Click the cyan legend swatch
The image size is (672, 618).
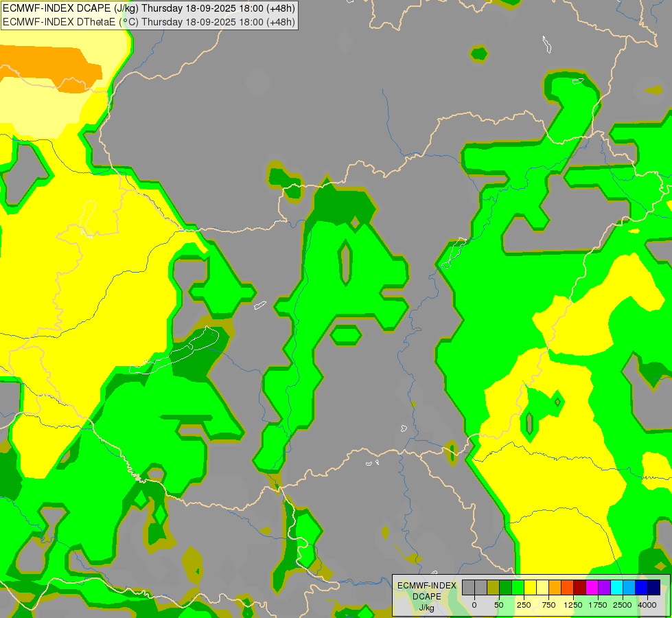coord(616,588)
